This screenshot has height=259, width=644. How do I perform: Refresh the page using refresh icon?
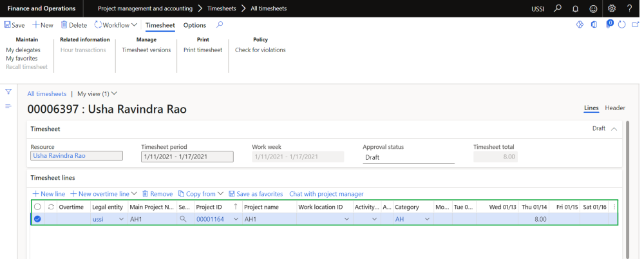click(622, 24)
